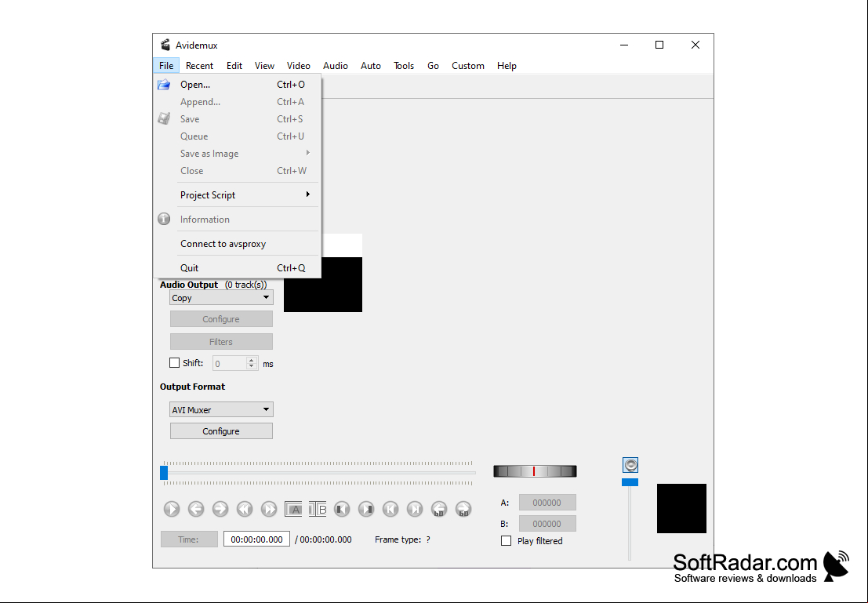Open the Tools menu
This screenshot has width=868, height=603.
click(x=404, y=65)
